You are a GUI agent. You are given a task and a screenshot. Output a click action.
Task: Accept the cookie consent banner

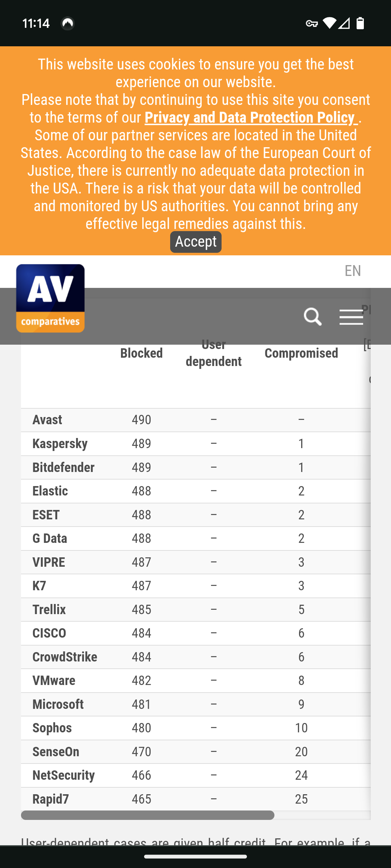click(x=195, y=242)
